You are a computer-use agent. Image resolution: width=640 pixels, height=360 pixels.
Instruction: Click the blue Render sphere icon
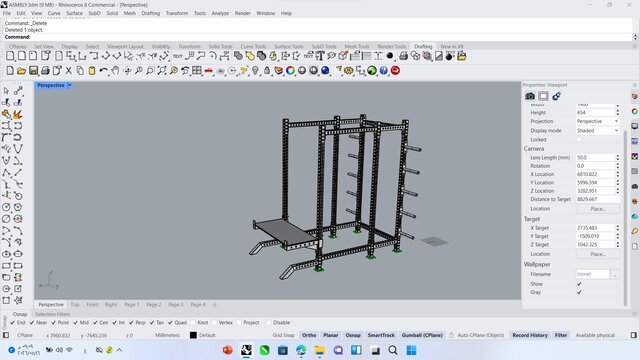pos(325,71)
